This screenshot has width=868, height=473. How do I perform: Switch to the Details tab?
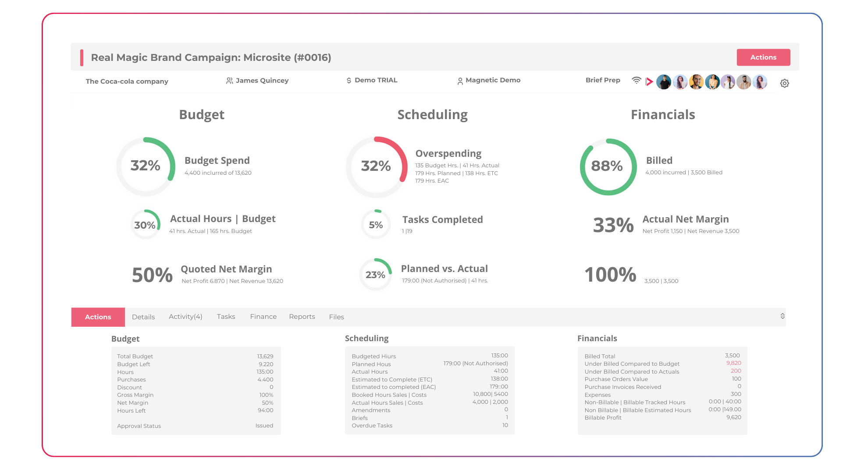pos(143,317)
